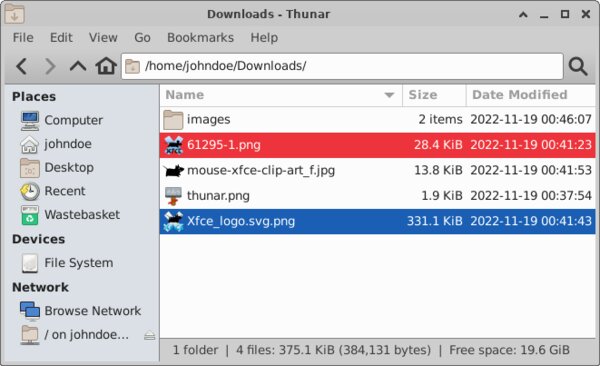Sort files by Name column header
This screenshot has height=366, width=600.
tap(281, 95)
